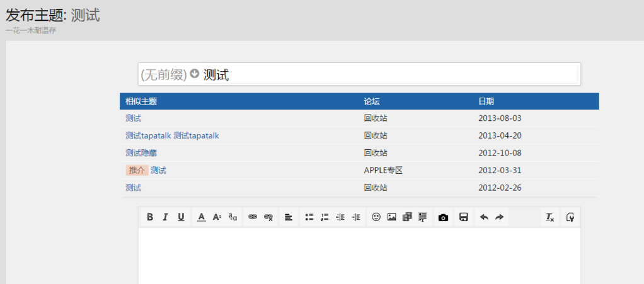Redo the last edit
This screenshot has height=284, width=644.
[500, 217]
